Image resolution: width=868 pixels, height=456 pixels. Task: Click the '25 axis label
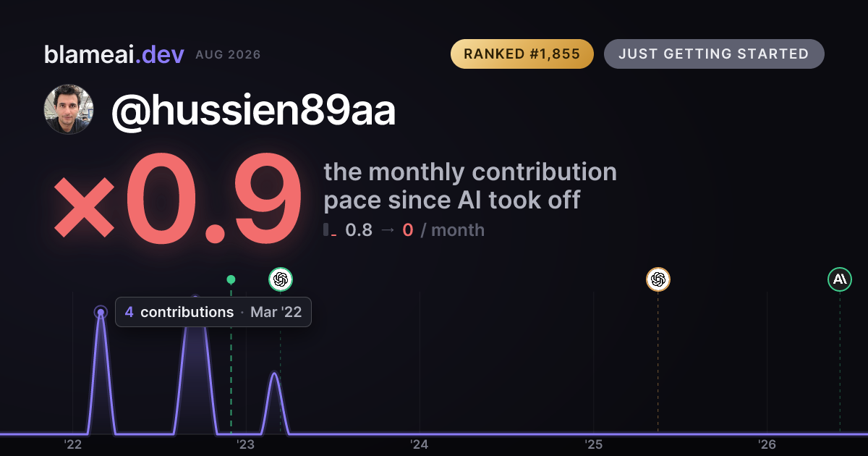coord(594,444)
